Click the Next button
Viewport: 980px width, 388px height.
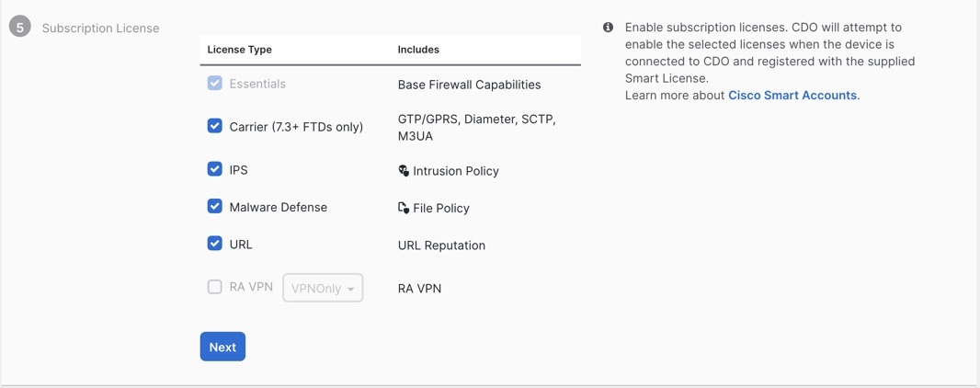[222, 347]
